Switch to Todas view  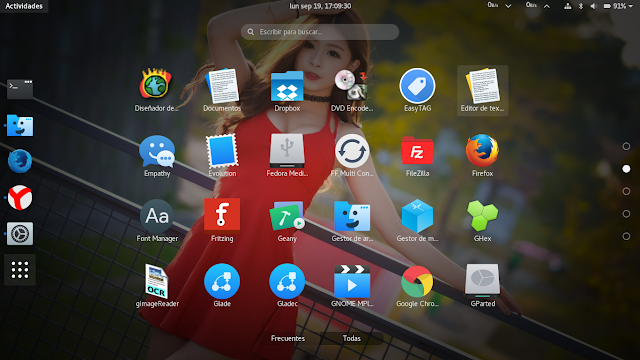pos(351,338)
